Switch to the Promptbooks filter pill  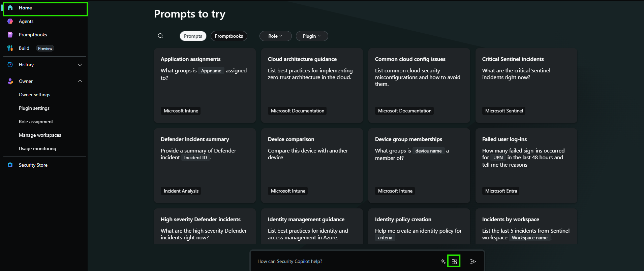point(229,36)
